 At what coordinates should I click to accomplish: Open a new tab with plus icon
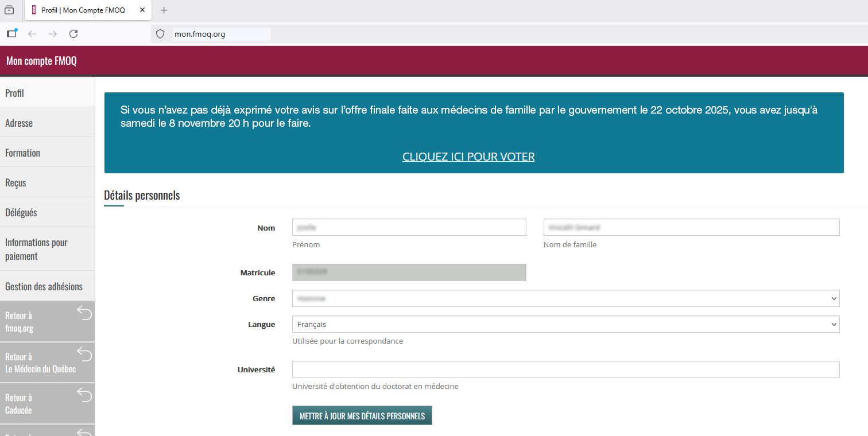(164, 10)
